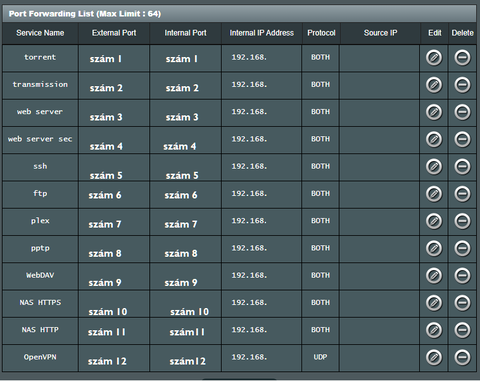480x381 pixels.
Task: Click internal port szám 10 cell
Action: click(x=185, y=303)
